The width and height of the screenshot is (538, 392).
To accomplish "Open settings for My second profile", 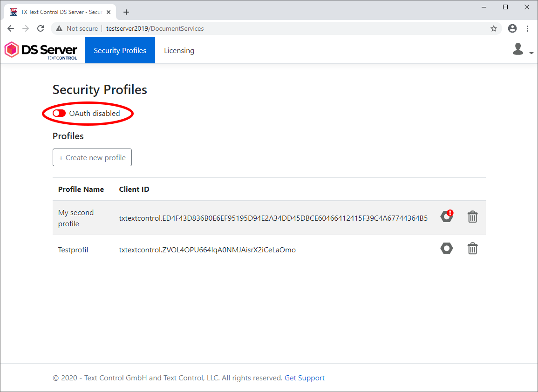I will click(447, 216).
